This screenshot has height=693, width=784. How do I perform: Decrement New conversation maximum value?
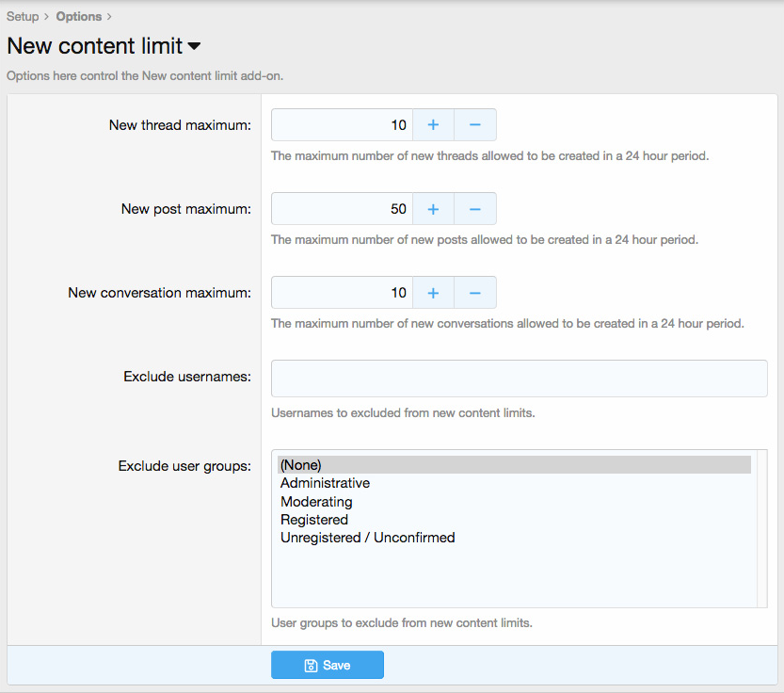coord(475,293)
